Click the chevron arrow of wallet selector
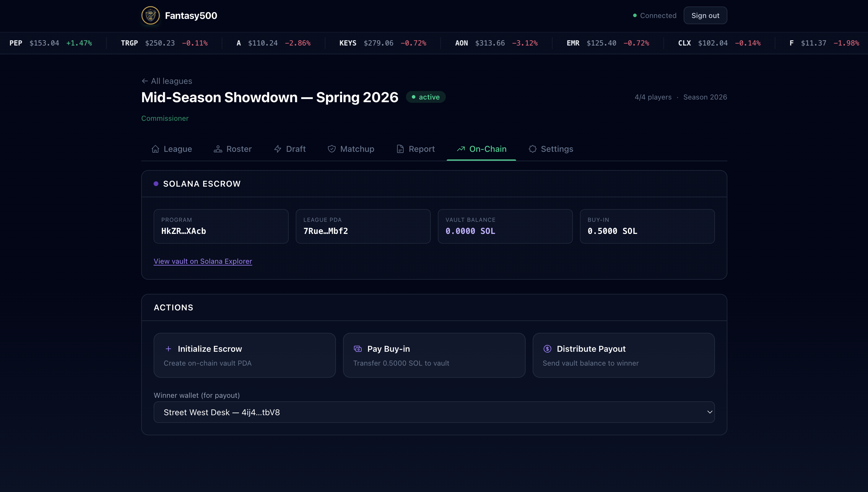The image size is (868, 492). [x=709, y=412]
